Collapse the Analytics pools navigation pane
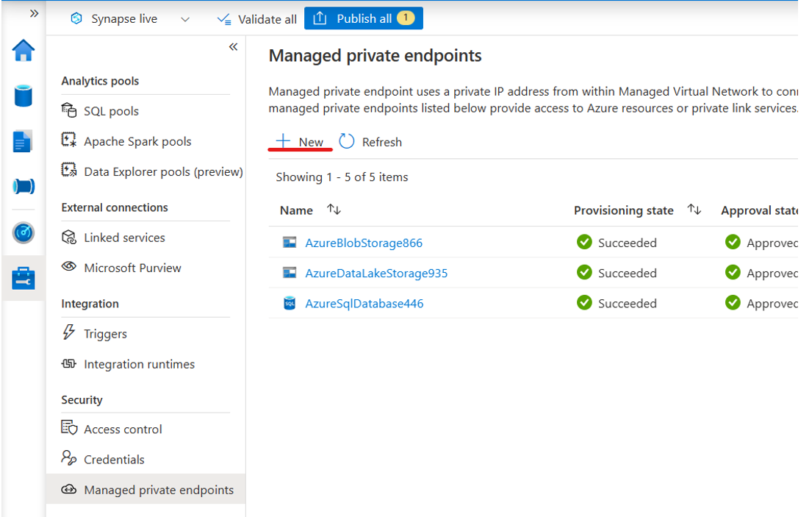 click(x=233, y=46)
